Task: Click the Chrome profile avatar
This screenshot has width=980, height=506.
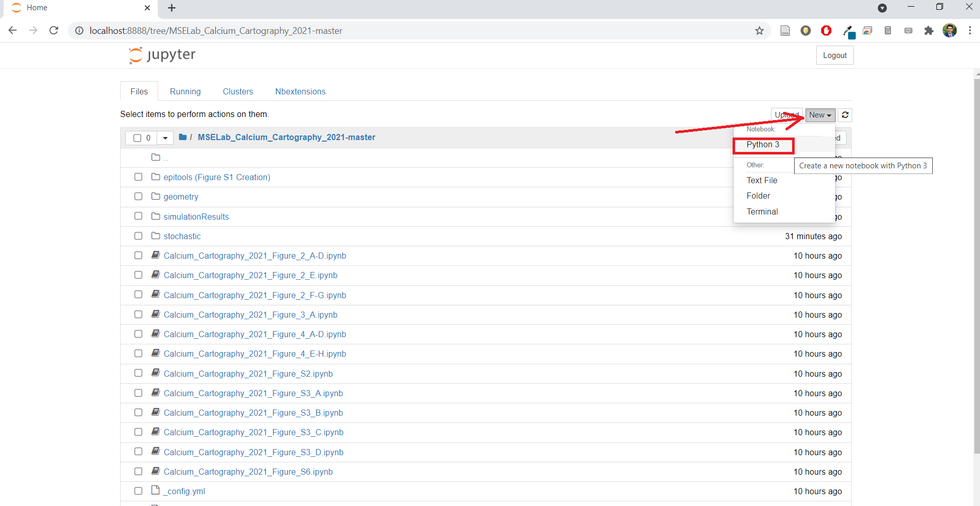Action: (x=949, y=31)
